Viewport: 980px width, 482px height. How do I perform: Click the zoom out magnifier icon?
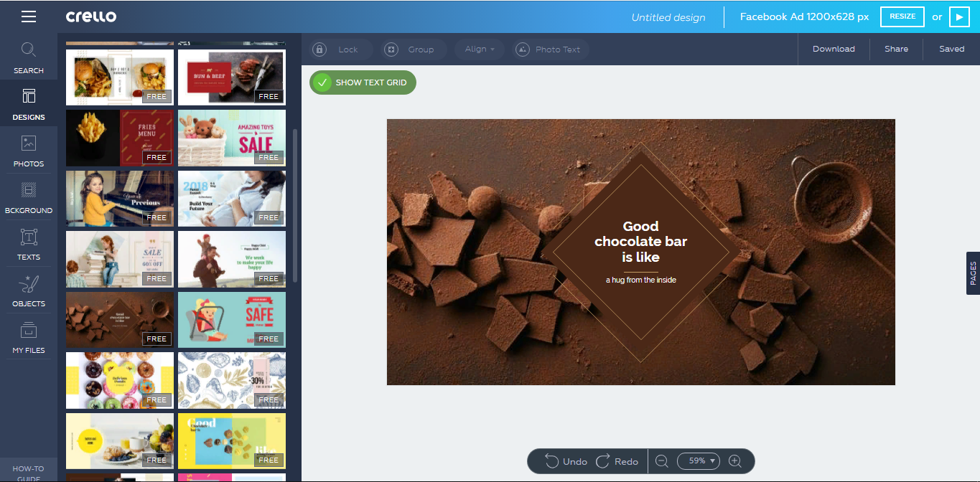662,461
